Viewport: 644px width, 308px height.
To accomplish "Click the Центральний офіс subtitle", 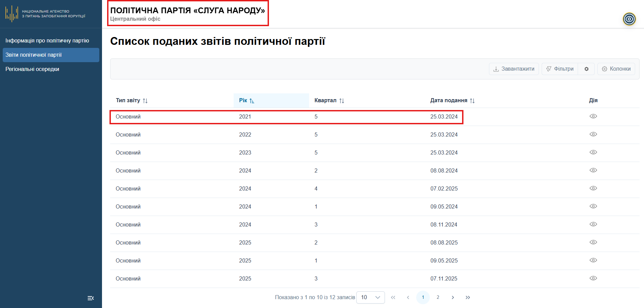I will tap(135, 19).
